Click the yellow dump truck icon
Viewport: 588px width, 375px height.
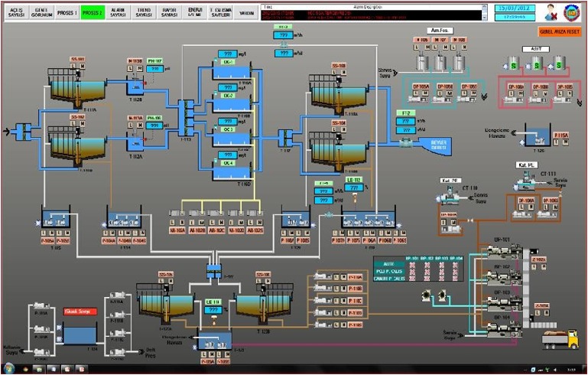pos(560,339)
